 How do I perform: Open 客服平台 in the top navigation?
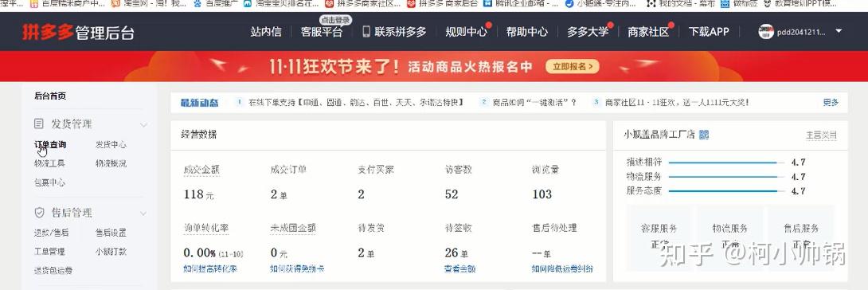[322, 32]
